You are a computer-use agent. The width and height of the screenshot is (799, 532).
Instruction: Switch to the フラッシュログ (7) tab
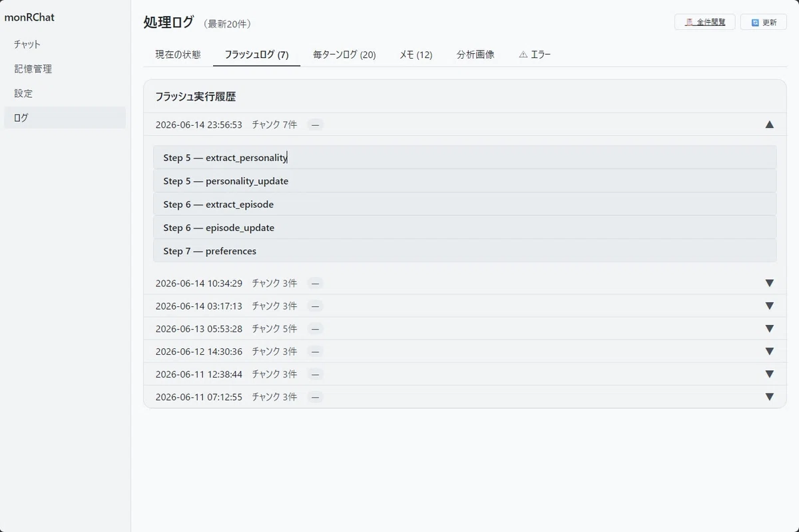tap(256, 55)
